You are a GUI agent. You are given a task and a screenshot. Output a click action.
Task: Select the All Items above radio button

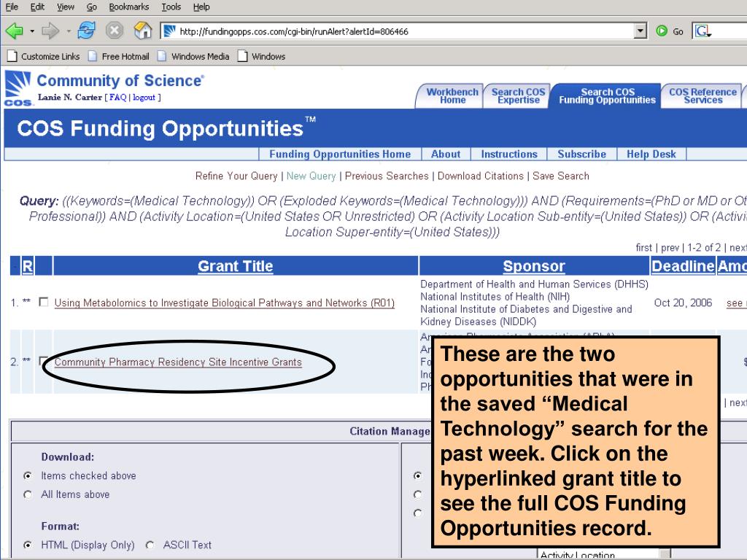[28, 494]
